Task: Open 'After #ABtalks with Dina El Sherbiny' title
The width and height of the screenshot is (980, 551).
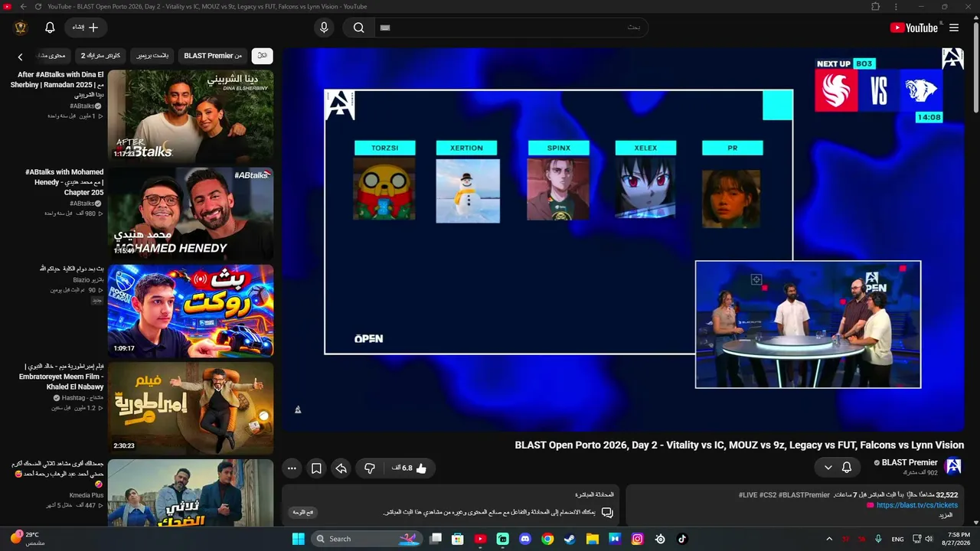Action: pyautogui.click(x=57, y=85)
